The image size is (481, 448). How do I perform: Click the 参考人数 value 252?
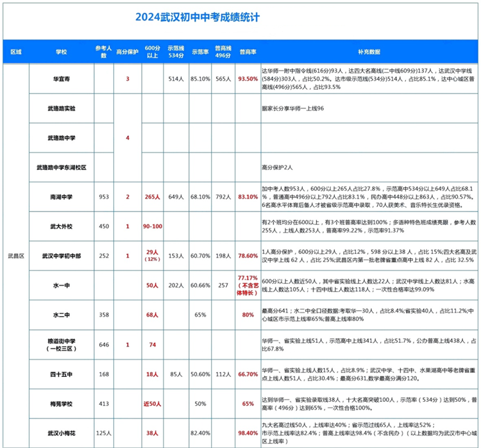pos(104,256)
